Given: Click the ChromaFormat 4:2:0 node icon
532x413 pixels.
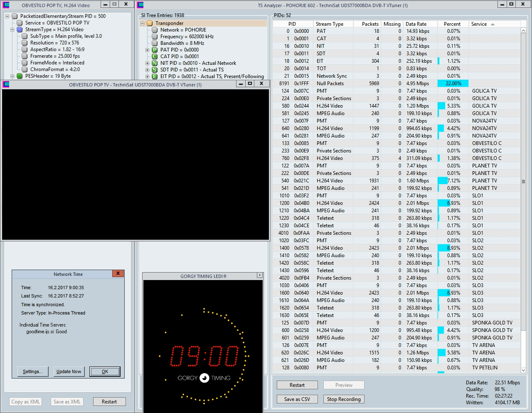Looking at the screenshot, I should pyautogui.click(x=25, y=69).
